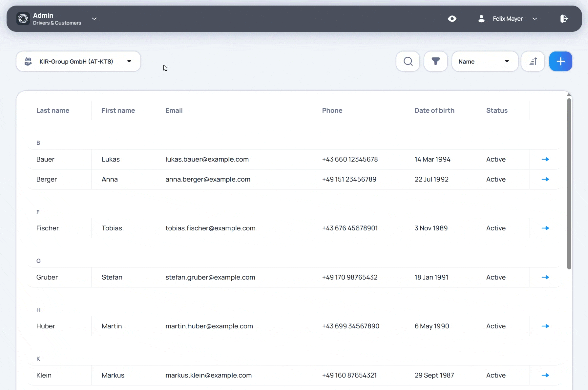
Task: Click the Felix Mayer username label
Action: coord(508,19)
